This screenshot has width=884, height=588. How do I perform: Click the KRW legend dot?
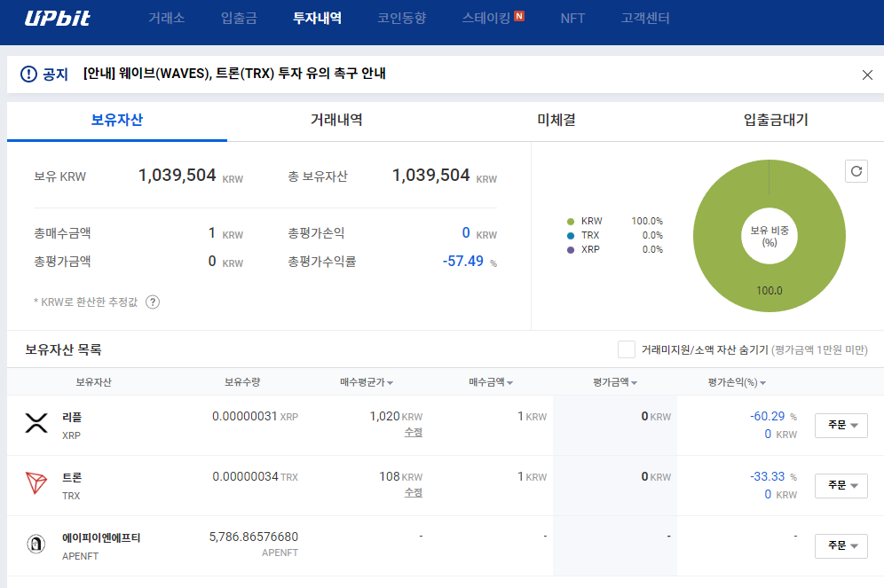[x=571, y=222]
